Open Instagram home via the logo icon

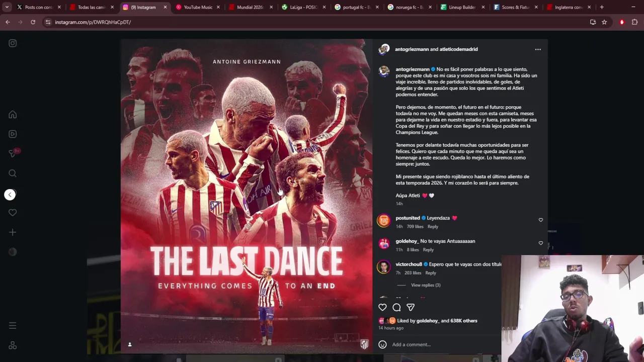click(x=13, y=43)
